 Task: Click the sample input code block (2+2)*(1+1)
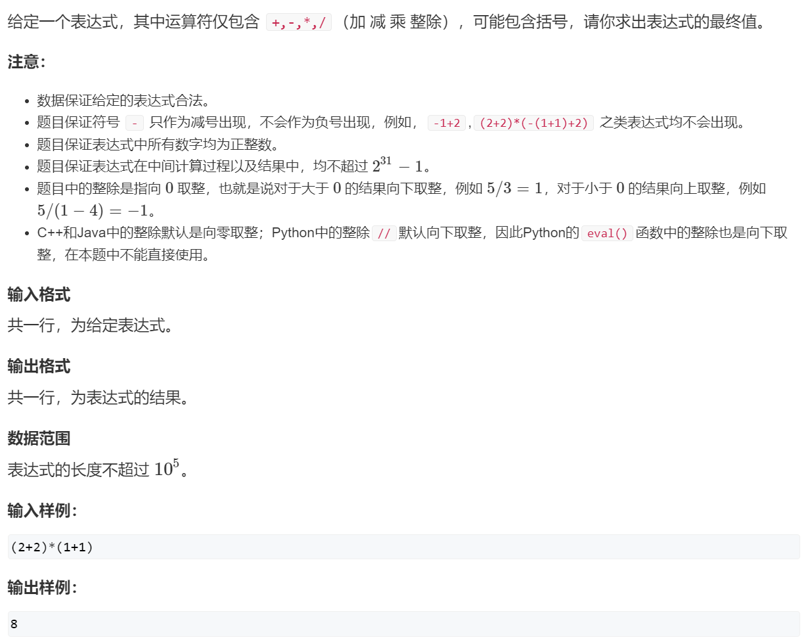tap(403, 547)
